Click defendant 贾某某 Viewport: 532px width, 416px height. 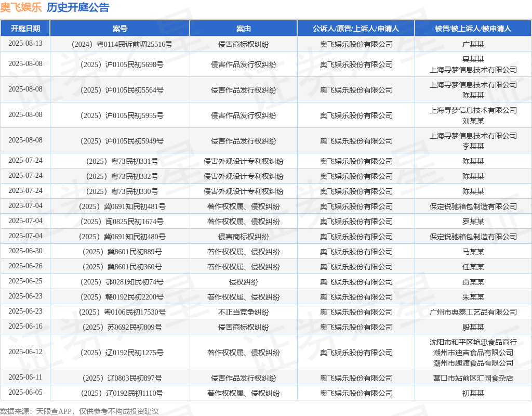click(x=473, y=282)
